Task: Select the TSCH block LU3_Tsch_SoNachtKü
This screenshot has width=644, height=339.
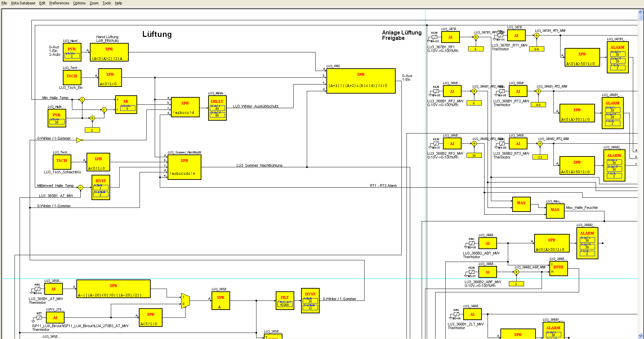Action: point(61,162)
